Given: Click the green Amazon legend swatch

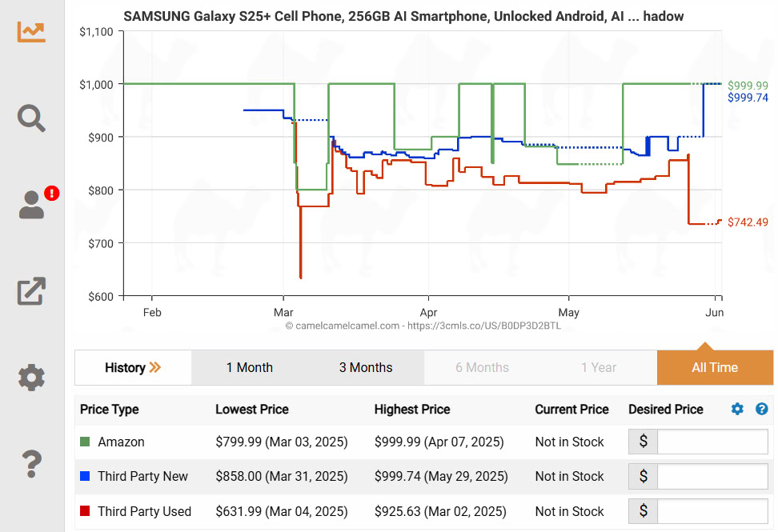Looking at the screenshot, I should 85,442.
